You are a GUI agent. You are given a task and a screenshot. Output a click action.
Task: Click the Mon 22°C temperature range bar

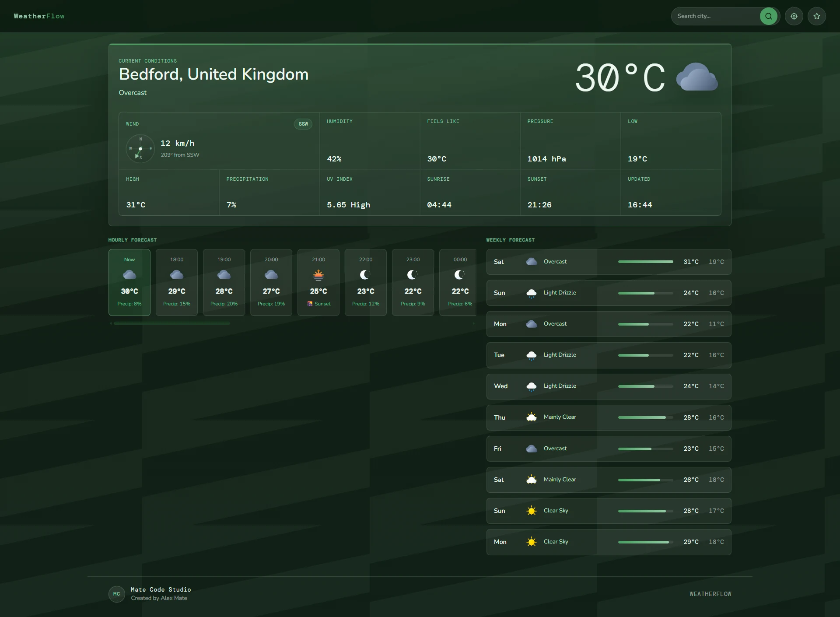pyautogui.click(x=646, y=324)
